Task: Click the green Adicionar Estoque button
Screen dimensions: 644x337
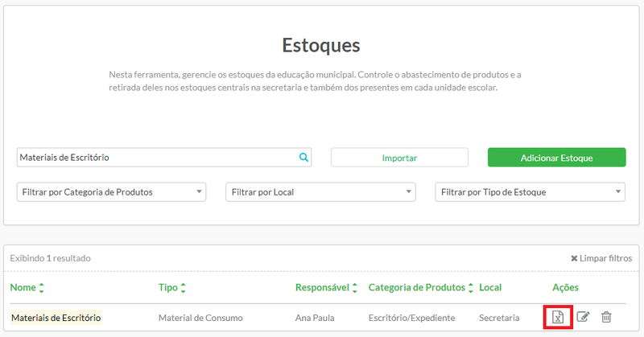Action: pos(556,158)
